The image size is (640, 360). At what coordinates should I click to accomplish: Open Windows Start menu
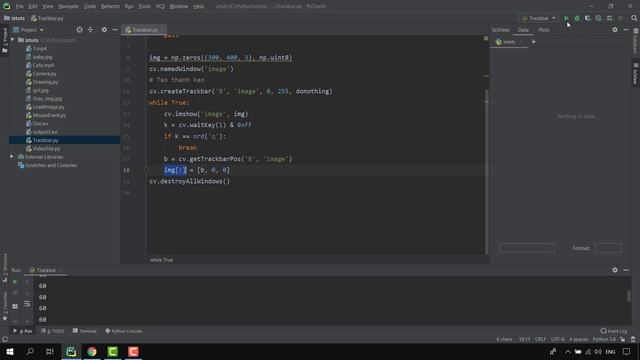click(9, 351)
